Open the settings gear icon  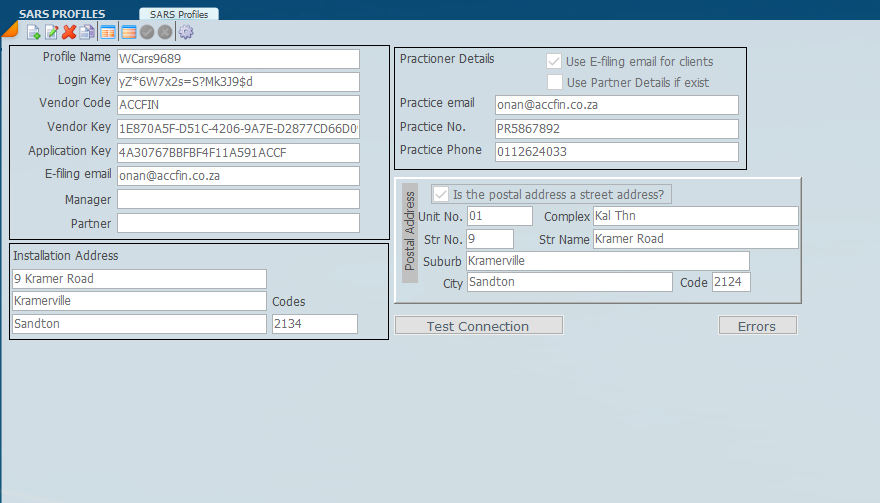(185, 32)
